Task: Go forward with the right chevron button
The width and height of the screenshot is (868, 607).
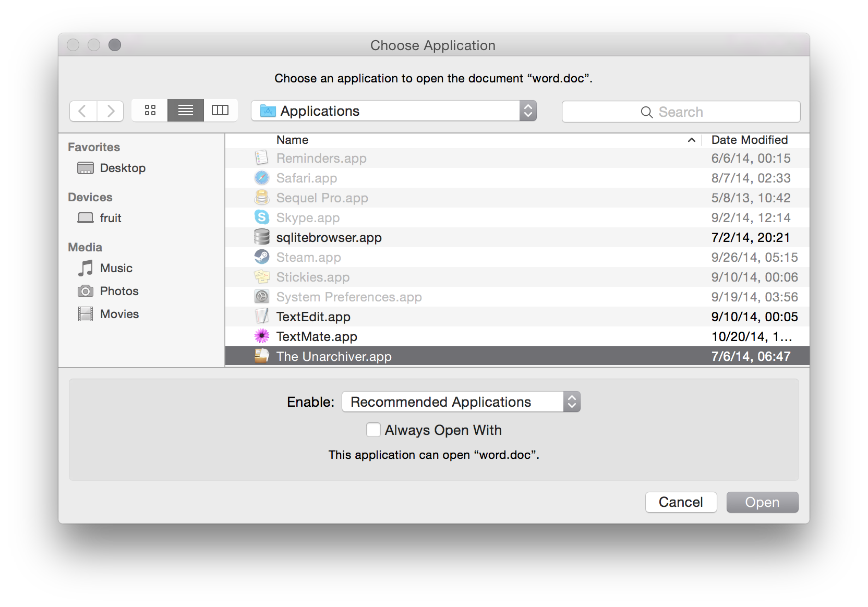Action: pos(110,111)
